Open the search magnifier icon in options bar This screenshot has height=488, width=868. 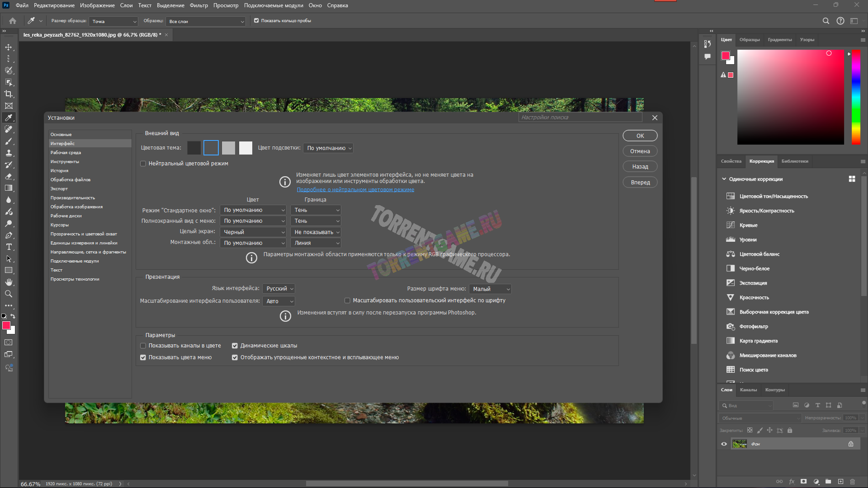826,21
